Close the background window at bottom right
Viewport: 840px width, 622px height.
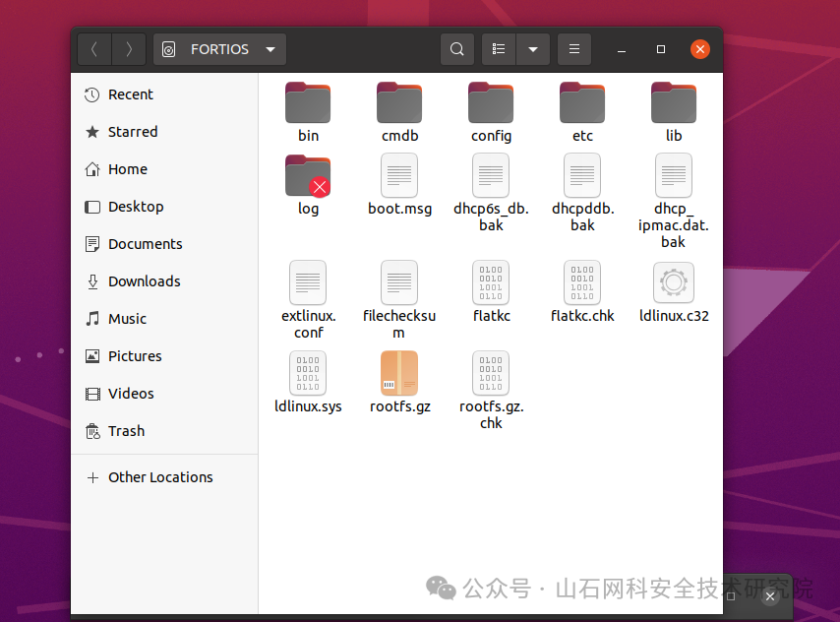click(x=770, y=596)
